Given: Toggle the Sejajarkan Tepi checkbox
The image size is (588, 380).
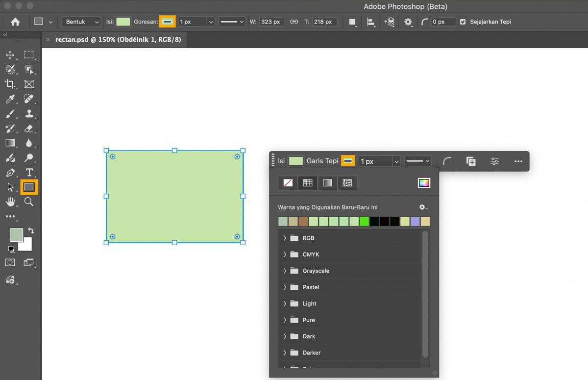Looking at the screenshot, I should [463, 22].
